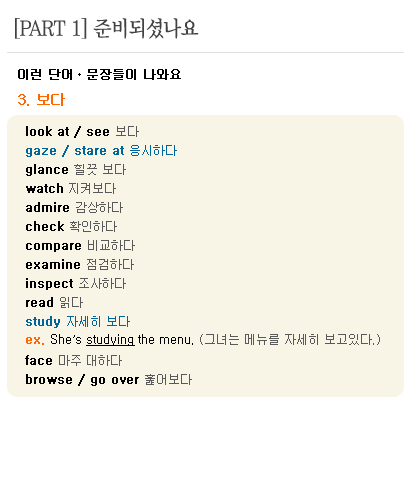This screenshot has width=410, height=480.
Task: Click the 'admire 감상하다' entry
Action: (x=74, y=208)
